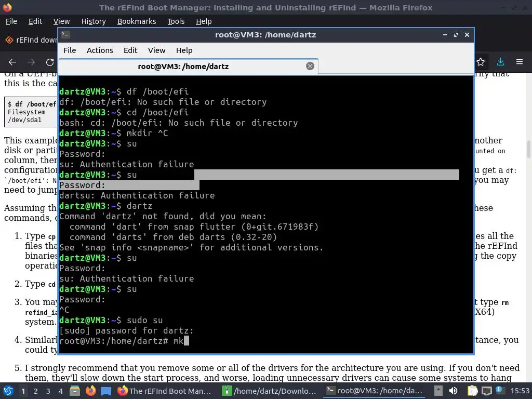Image resolution: width=532 pixels, height=399 pixels.
Task: Open the Firefox hamburger application menu
Action: [x=520, y=62]
